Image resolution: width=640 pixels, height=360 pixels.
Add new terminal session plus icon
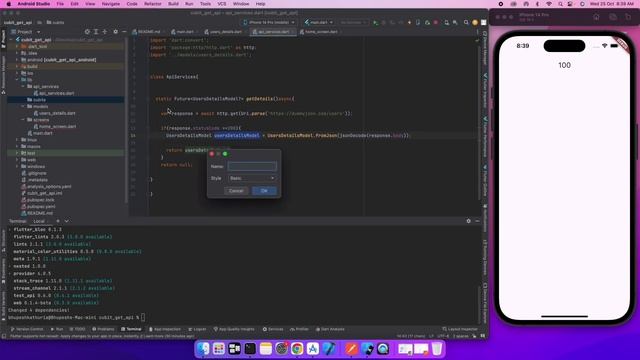(58, 221)
